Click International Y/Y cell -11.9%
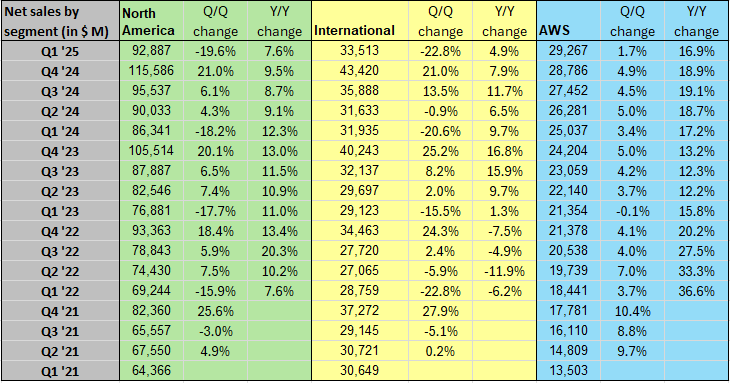This screenshot has width=730, height=383. point(504,271)
